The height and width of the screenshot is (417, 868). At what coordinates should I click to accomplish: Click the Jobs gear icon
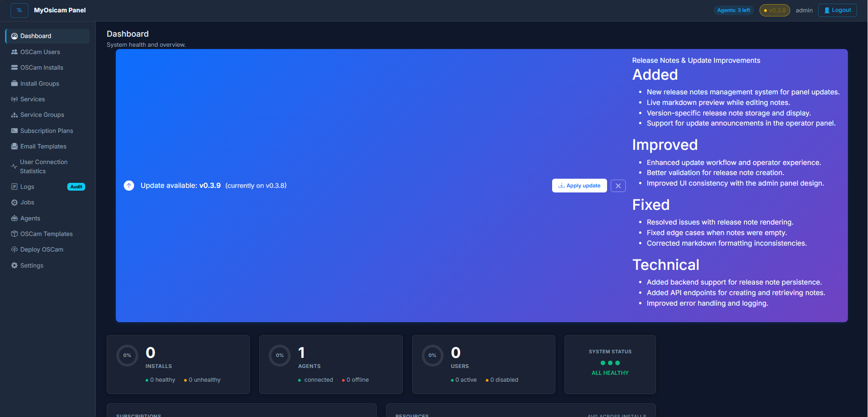(14, 202)
